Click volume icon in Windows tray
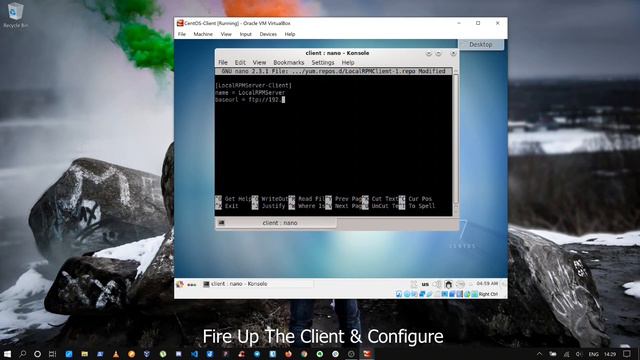Image resolution: width=640 pixels, height=360 pixels. 579,354
